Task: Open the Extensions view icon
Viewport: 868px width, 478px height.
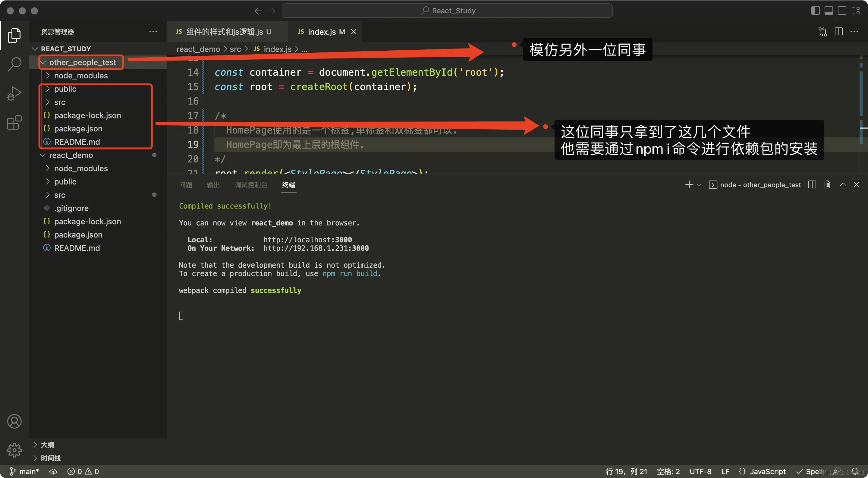Action: 14,123
